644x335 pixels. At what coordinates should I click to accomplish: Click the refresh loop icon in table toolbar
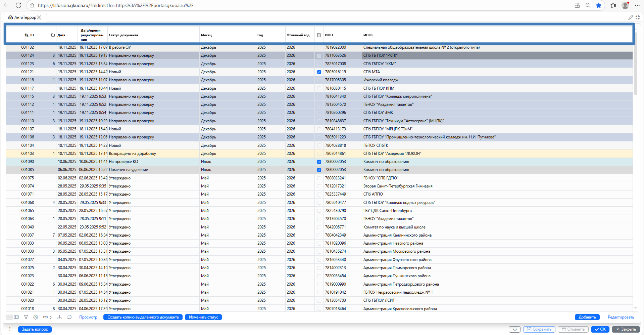[69, 317]
